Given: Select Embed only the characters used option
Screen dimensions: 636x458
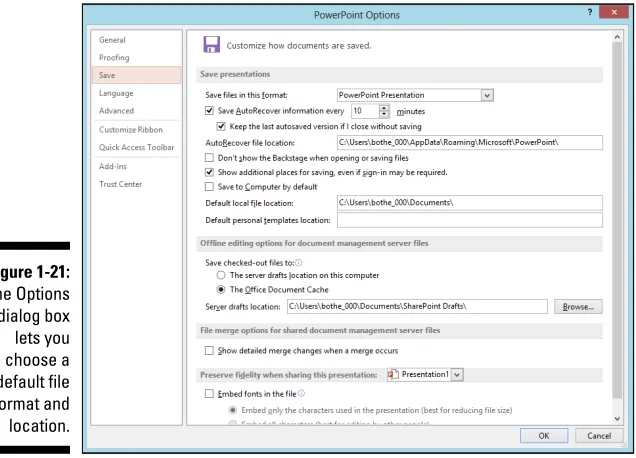Looking at the screenshot, I should click(232, 410).
